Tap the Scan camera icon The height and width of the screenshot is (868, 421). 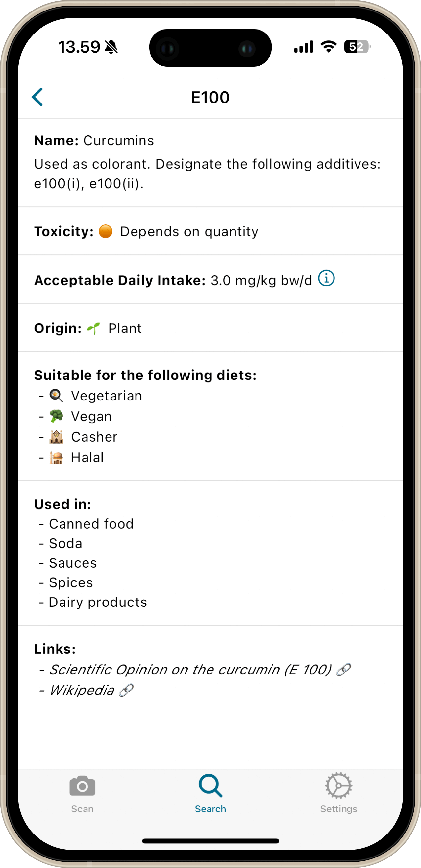click(82, 786)
